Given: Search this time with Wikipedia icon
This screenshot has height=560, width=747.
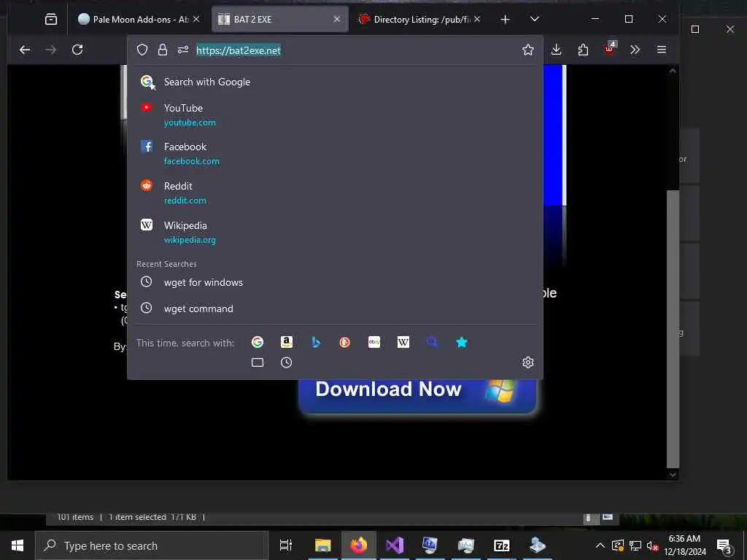Looking at the screenshot, I should coord(403,343).
